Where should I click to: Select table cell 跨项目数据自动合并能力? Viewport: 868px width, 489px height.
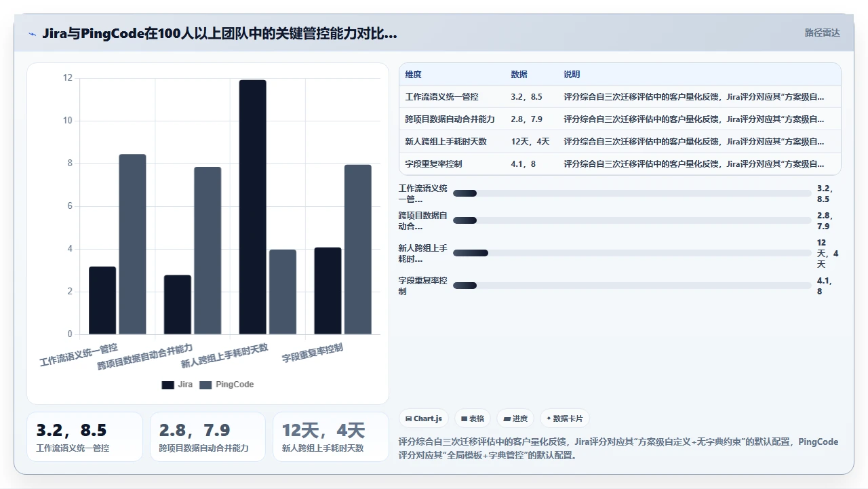click(450, 119)
